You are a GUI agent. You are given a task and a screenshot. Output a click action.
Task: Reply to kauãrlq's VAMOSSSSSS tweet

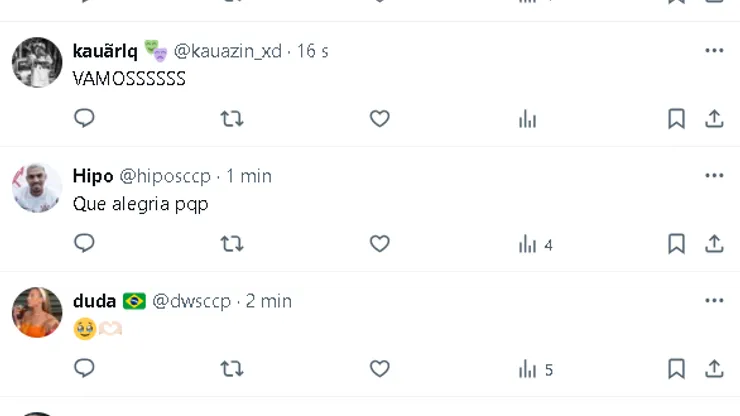(84, 118)
